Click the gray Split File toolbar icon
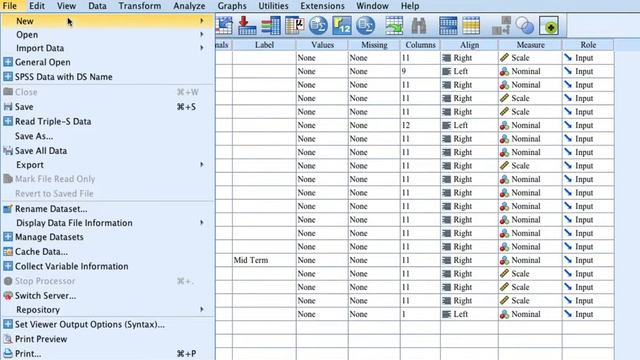Screen dimensions: 640x360 pos(501,26)
